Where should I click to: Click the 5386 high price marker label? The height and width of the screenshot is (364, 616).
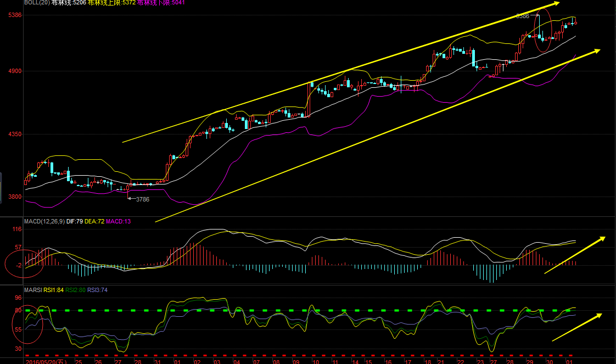[x=523, y=16]
